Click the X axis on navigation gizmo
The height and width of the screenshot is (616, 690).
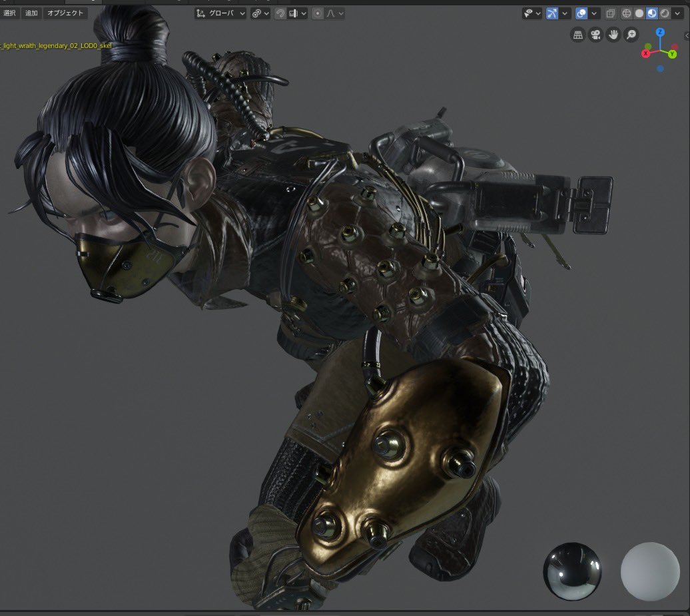click(x=645, y=54)
